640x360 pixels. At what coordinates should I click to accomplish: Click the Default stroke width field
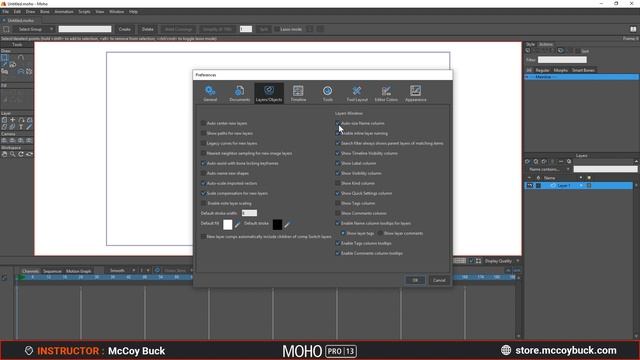point(249,213)
